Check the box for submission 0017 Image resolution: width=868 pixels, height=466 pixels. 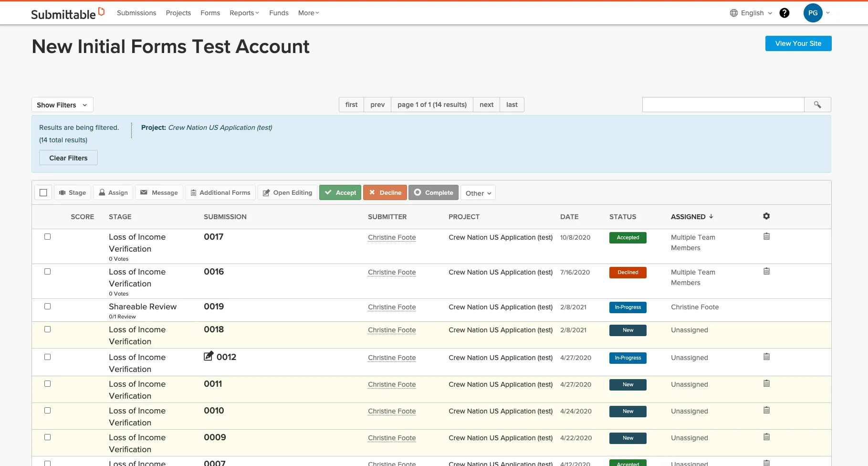click(x=47, y=237)
